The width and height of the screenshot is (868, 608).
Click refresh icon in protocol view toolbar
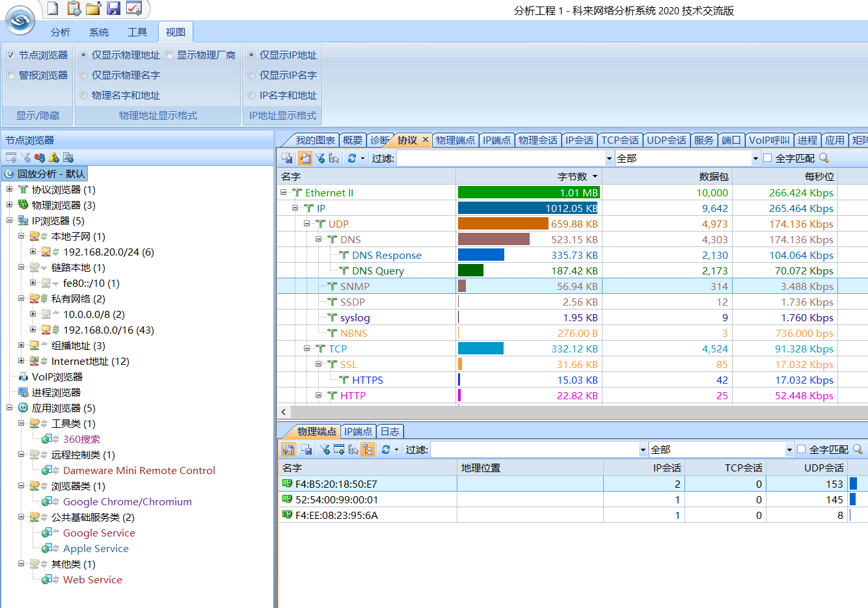(352, 158)
